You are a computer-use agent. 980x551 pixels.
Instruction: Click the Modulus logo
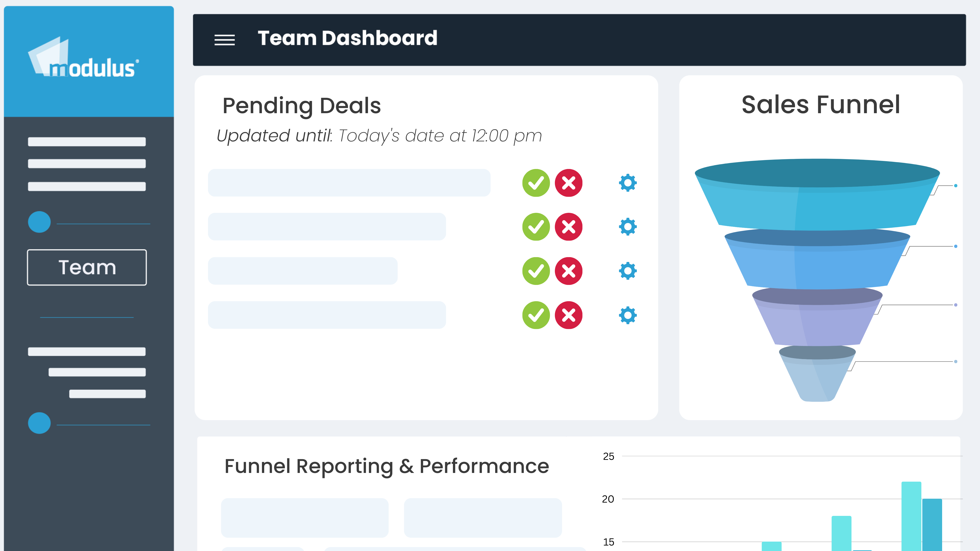(84, 59)
